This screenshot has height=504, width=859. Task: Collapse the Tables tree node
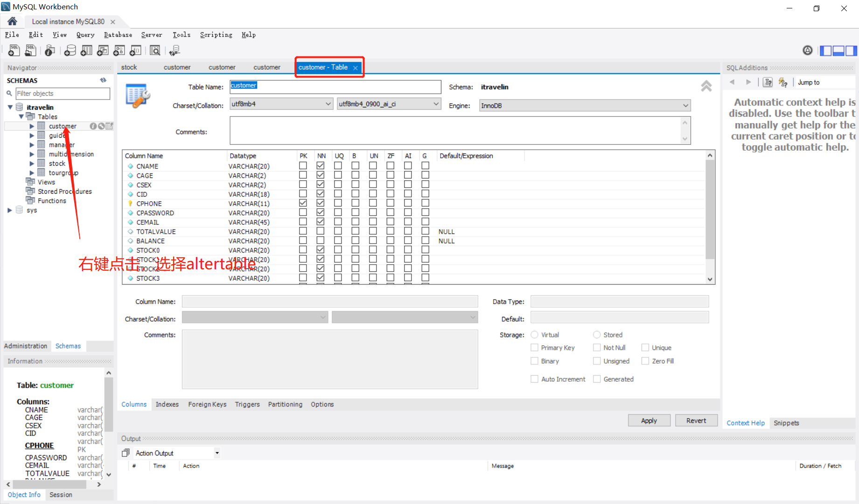pyautogui.click(x=21, y=117)
